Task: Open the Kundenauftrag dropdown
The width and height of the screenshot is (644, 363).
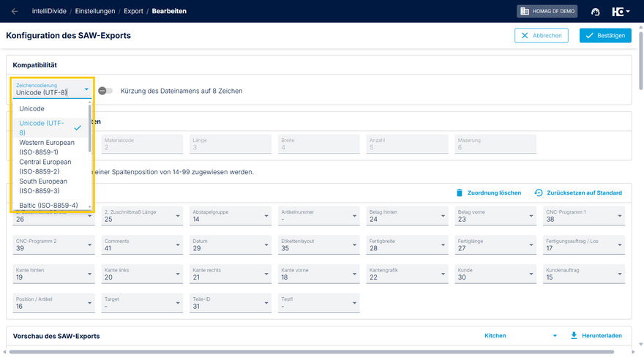Action: pyautogui.click(x=621, y=274)
